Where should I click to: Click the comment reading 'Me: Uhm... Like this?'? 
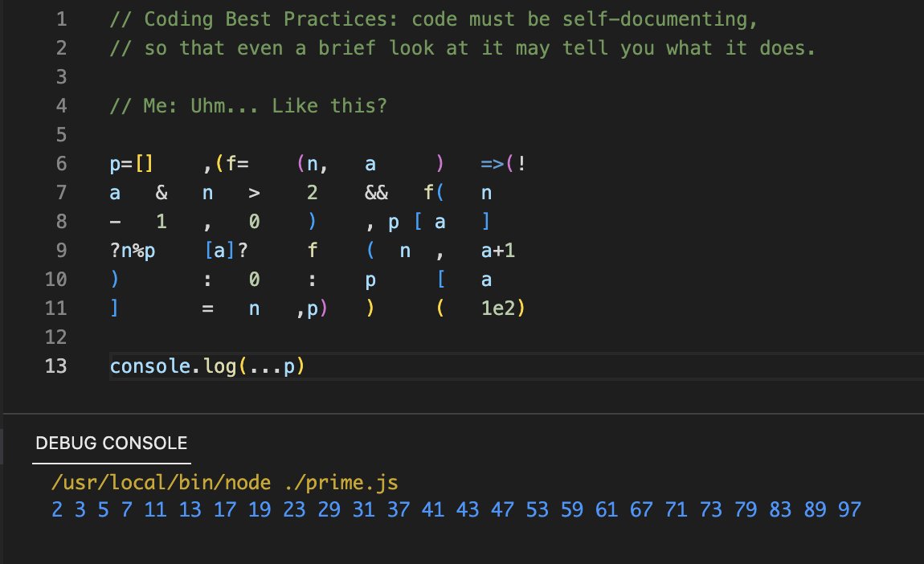(251, 105)
